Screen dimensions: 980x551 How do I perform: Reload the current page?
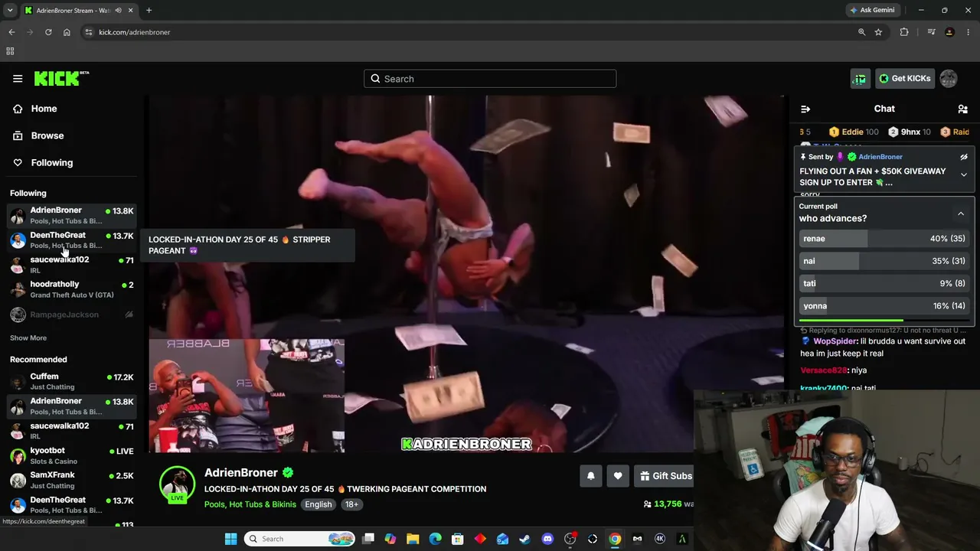[48, 32]
